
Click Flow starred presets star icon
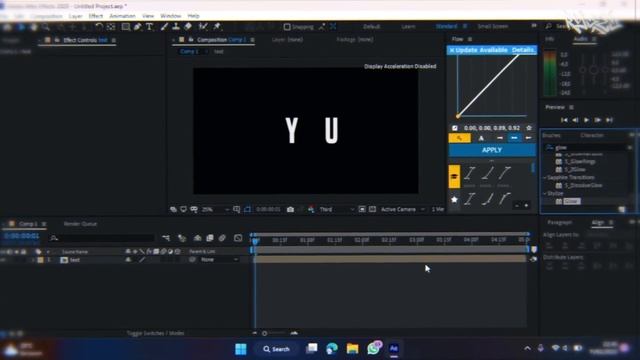(x=454, y=200)
